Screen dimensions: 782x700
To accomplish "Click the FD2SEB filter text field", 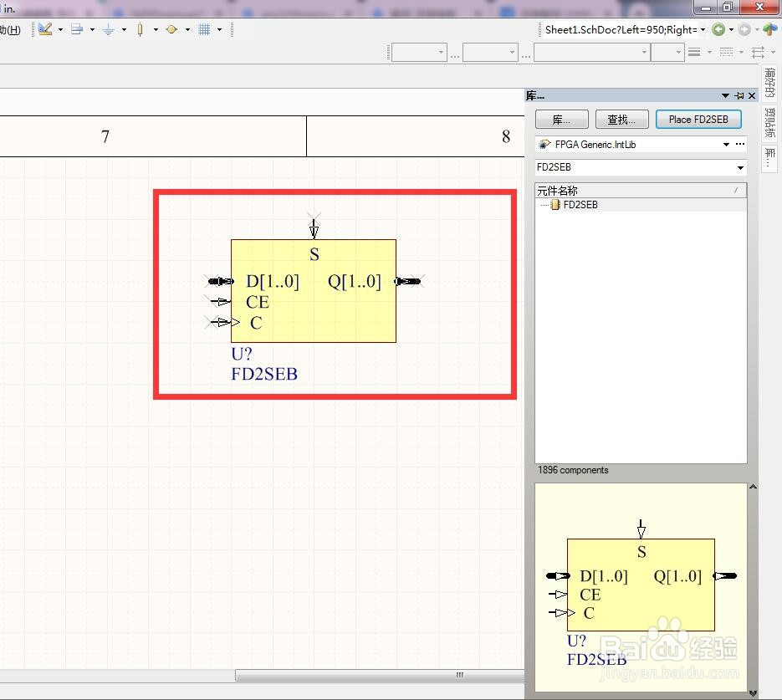I will pyautogui.click(x=636, y=167).
